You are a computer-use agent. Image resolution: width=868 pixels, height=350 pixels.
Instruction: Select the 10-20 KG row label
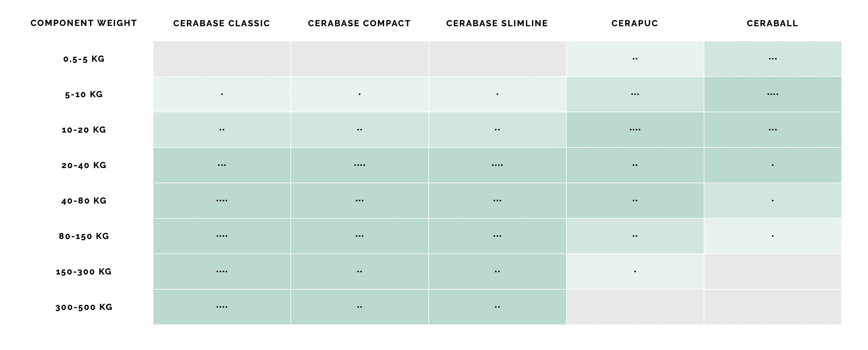[84, 130]
